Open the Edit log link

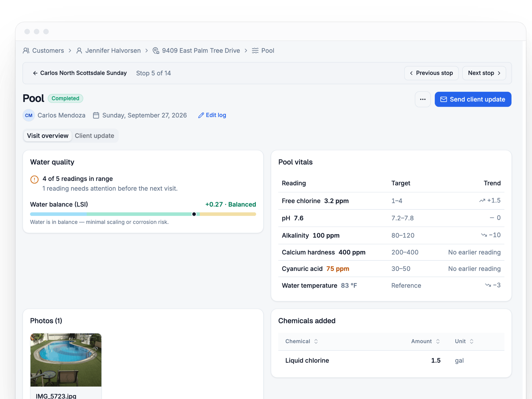click(x=212, y=115)
